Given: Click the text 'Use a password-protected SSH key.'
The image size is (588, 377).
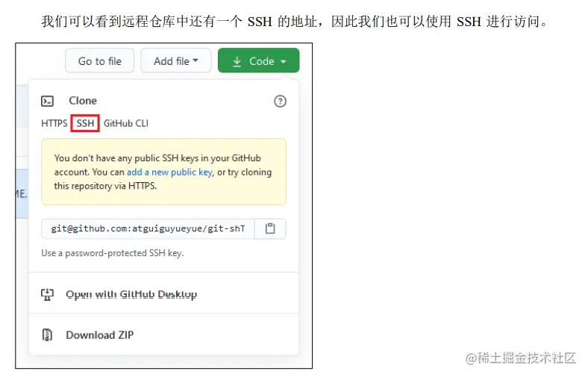Looking at the screenshot, I should coord(113,253).
